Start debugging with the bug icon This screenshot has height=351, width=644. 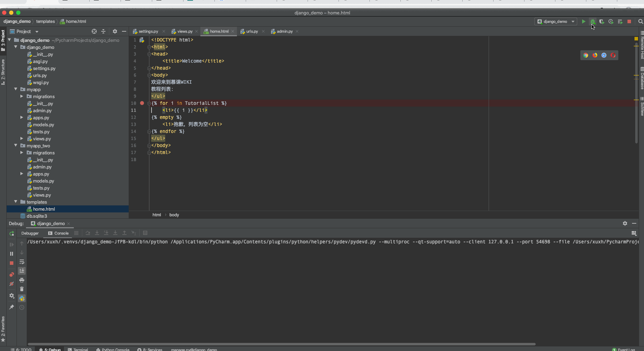pos(593,21)
